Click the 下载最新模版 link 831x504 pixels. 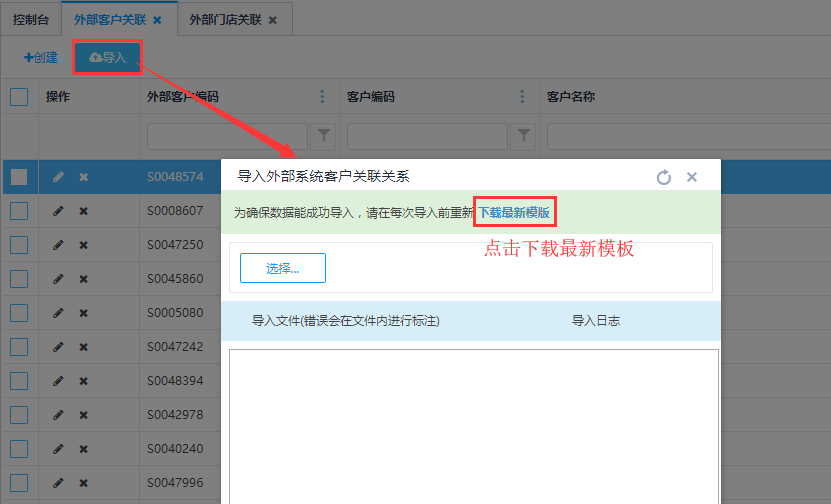point(514,212)
